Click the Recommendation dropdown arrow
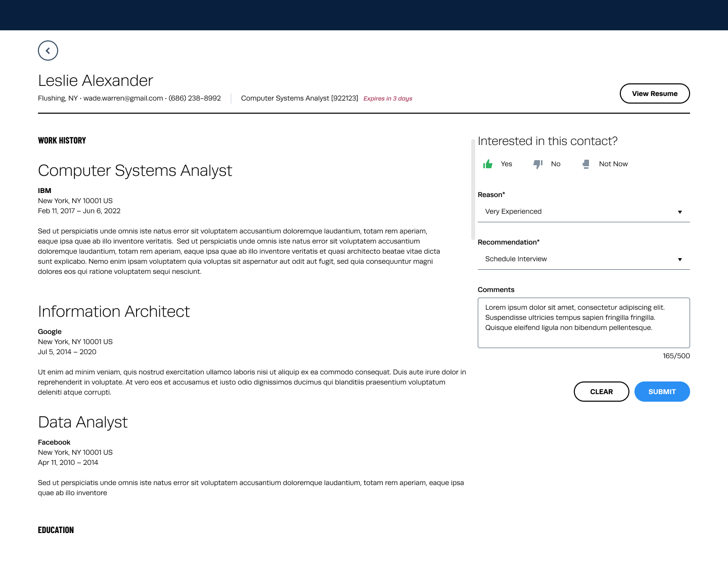The image size is (728, 576). coord(680,260)
